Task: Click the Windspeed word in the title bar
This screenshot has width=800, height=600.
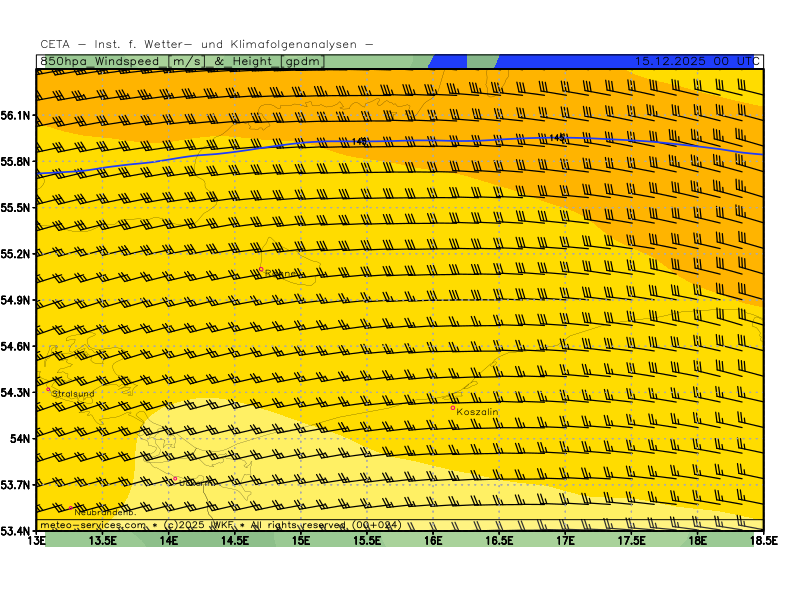Action: [x=126, y=61]
